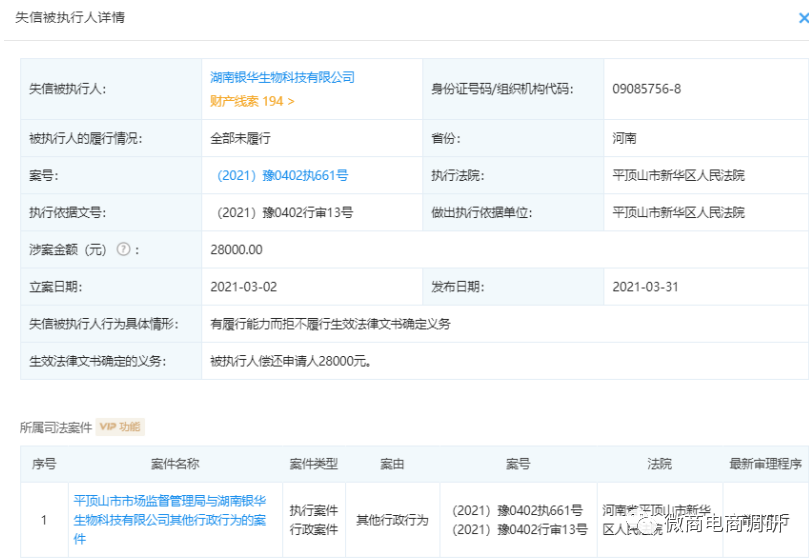Select the 全部未履行 status text

tap(240, 138)
